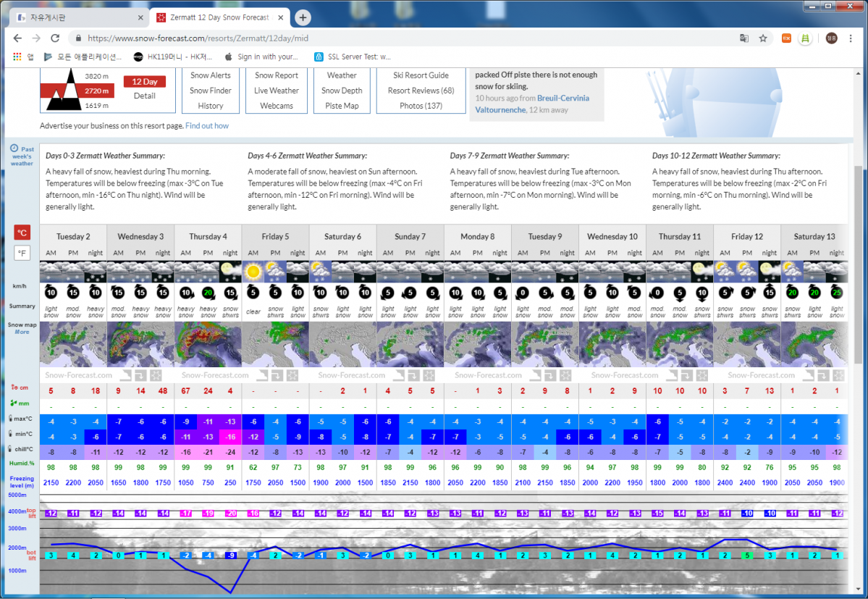Open the History link

click(x=211, y=106)
